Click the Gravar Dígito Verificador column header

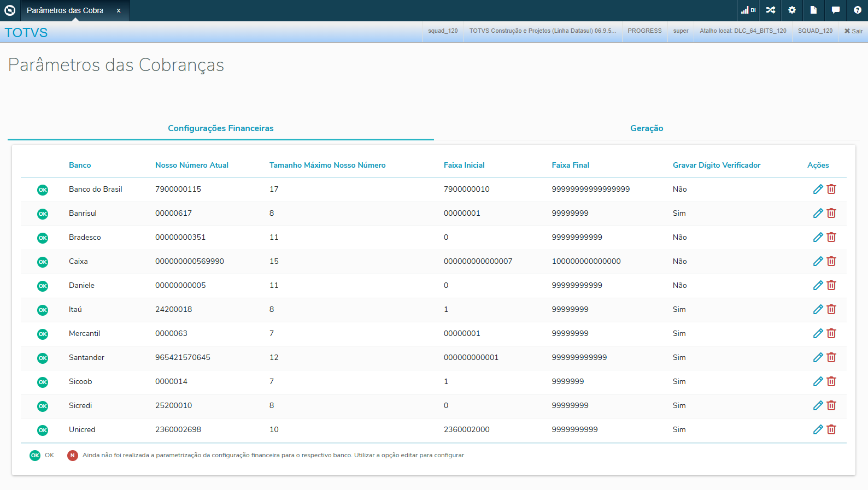[x=717, y=165]
